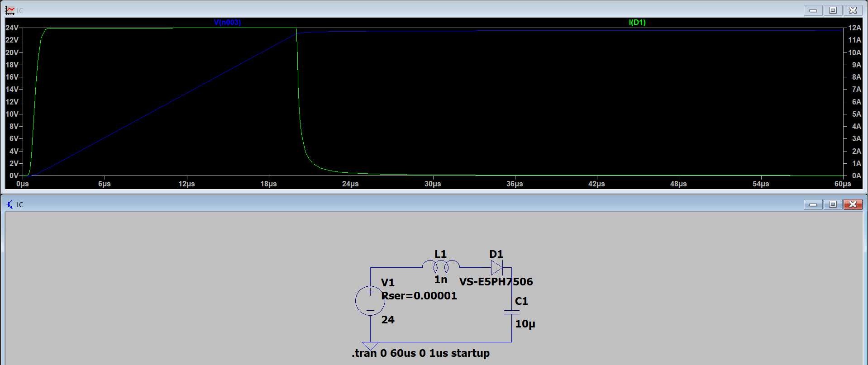Click the 48µs time axis label
This screenshot has width=868, height=365.
pyautogui.click(x=678, y=184)
